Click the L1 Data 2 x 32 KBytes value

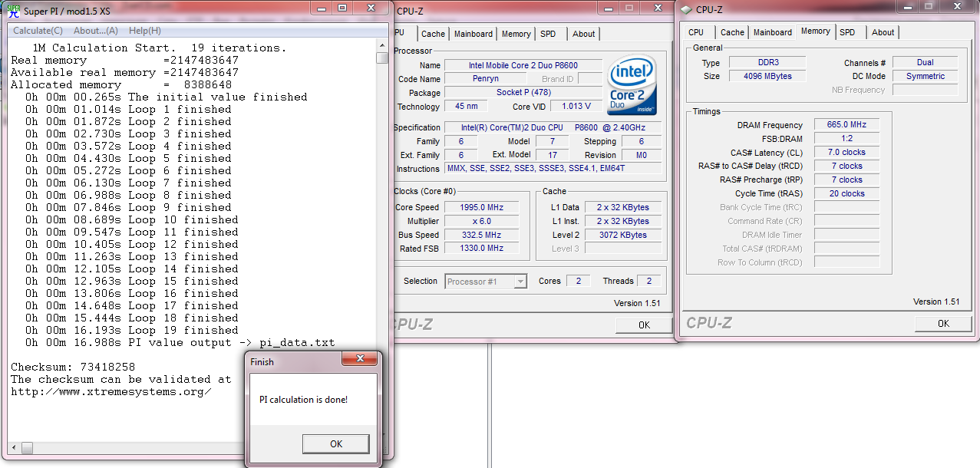coord(622,207)
